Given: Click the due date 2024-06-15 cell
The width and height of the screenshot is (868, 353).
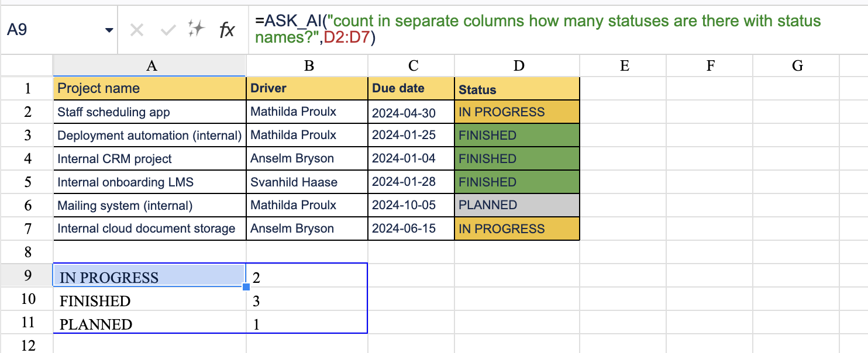Looking at the screenshot, I should [411, 229].
